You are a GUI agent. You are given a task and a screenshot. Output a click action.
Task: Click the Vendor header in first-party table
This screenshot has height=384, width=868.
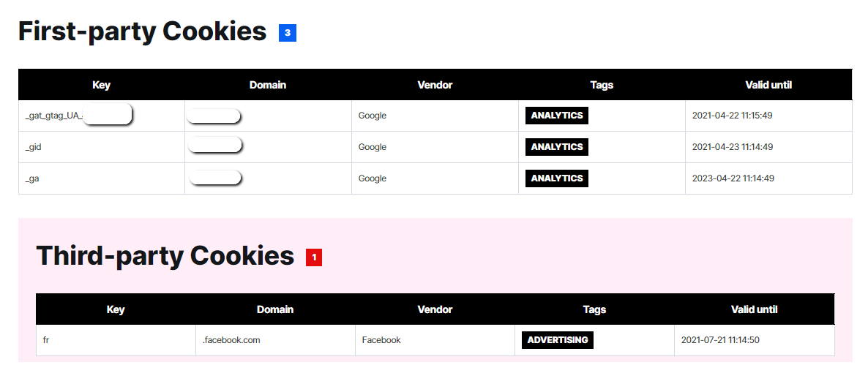coord(435,85)
